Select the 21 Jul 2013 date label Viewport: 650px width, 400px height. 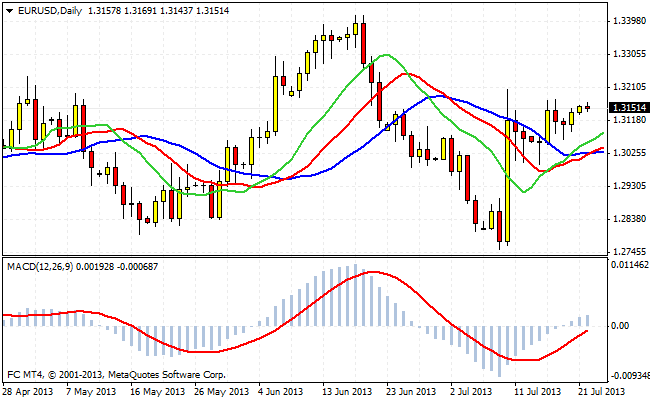click(x=602, y=392)
